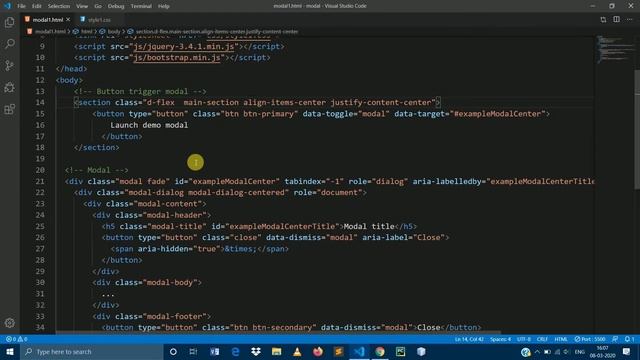This screenshot has width=640, height=360.
Task: Click line number 14 in the gutter
Action: [x=40, y=102]
